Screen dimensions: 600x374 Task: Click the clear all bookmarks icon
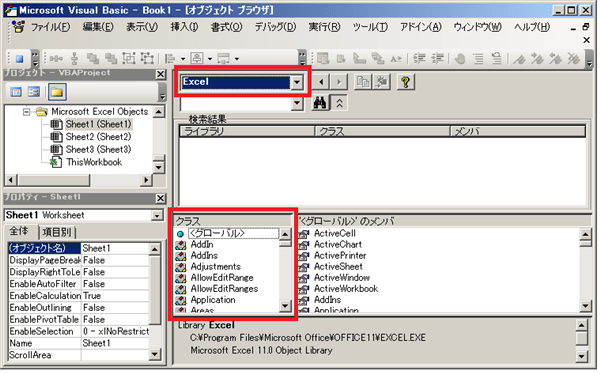click(x=573, y=59)
